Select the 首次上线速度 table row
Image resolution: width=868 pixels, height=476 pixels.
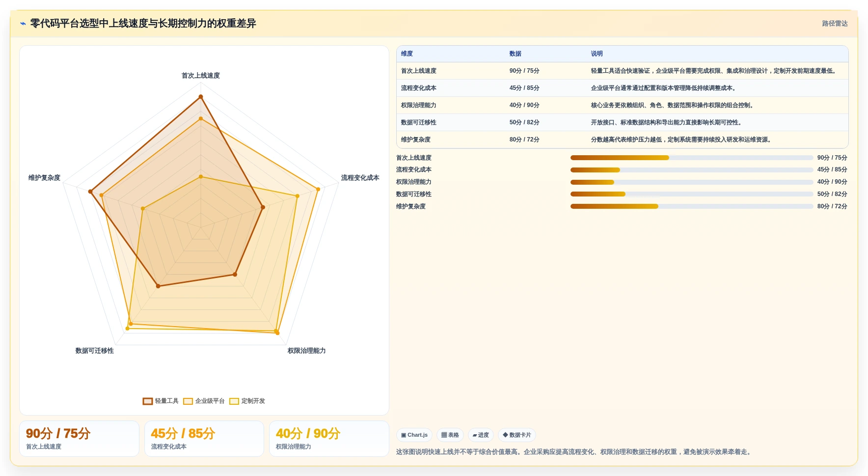(622, 71)
